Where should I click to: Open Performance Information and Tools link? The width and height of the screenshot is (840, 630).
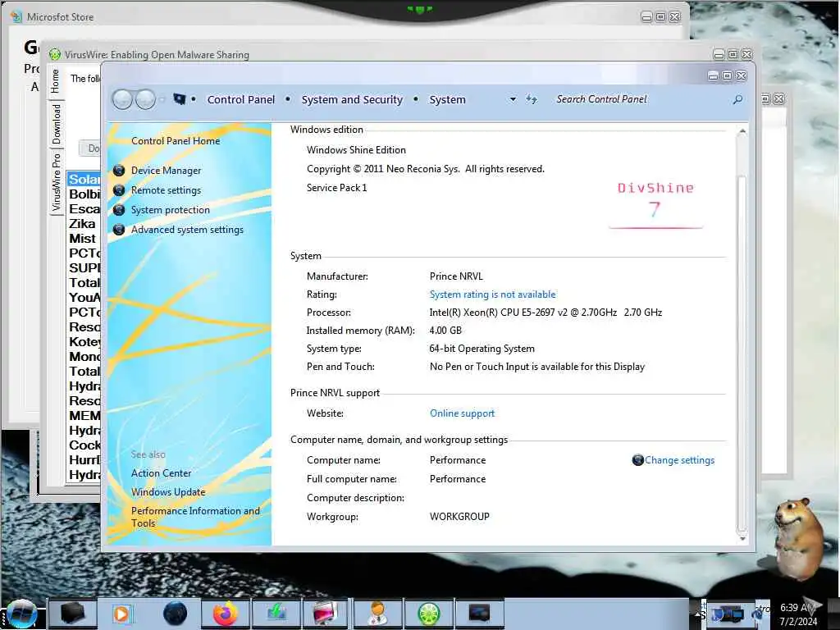click(x=195, y=517)
